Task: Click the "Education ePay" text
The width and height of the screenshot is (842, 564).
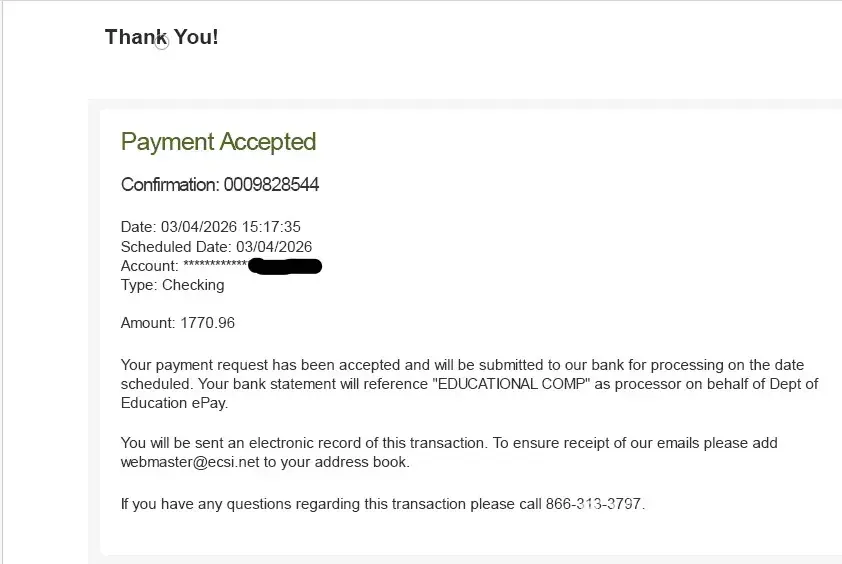Action: point(174,403)
